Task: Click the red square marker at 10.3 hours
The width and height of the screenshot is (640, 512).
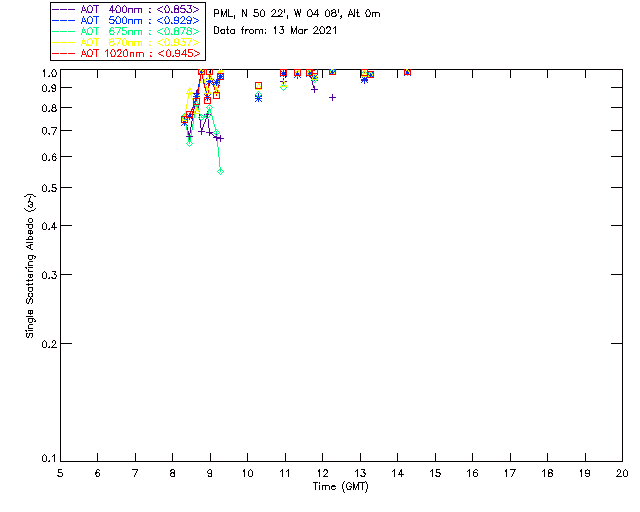Action: pyautogui.click(x=258, y=86)
